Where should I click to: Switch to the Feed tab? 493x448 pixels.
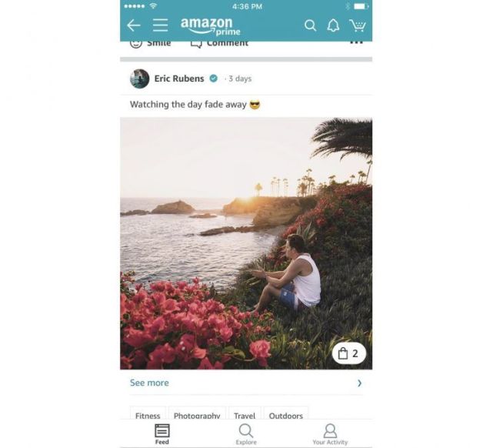pos(162,434)
